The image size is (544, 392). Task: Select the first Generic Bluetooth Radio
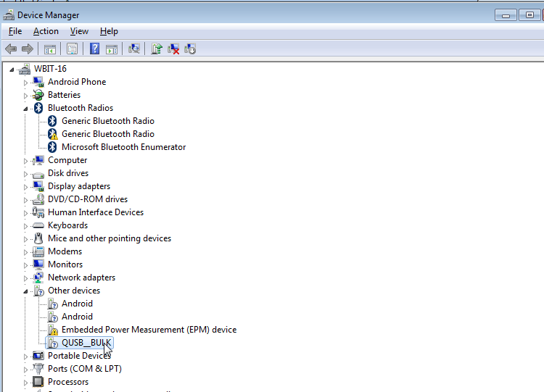tap(108, 121)
